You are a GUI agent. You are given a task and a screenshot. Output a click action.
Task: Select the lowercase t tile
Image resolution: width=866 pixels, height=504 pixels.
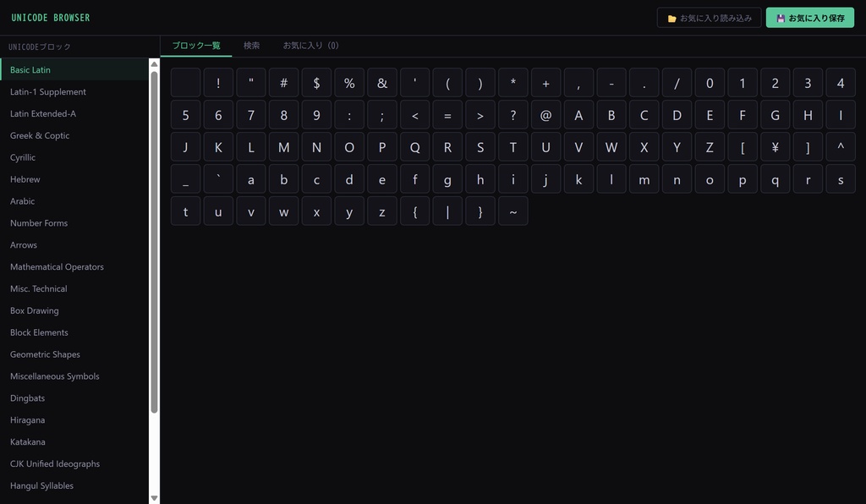[185, 211]
